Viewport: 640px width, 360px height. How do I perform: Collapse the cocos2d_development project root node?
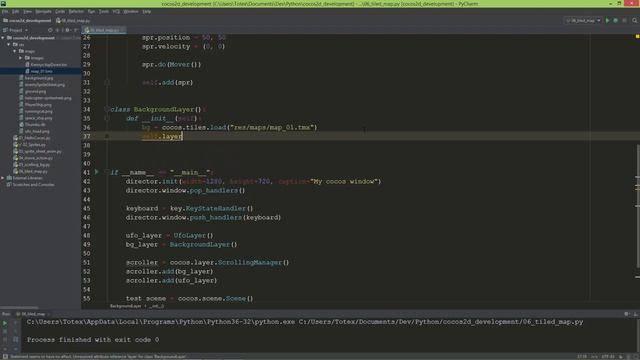tap(3, 38)
